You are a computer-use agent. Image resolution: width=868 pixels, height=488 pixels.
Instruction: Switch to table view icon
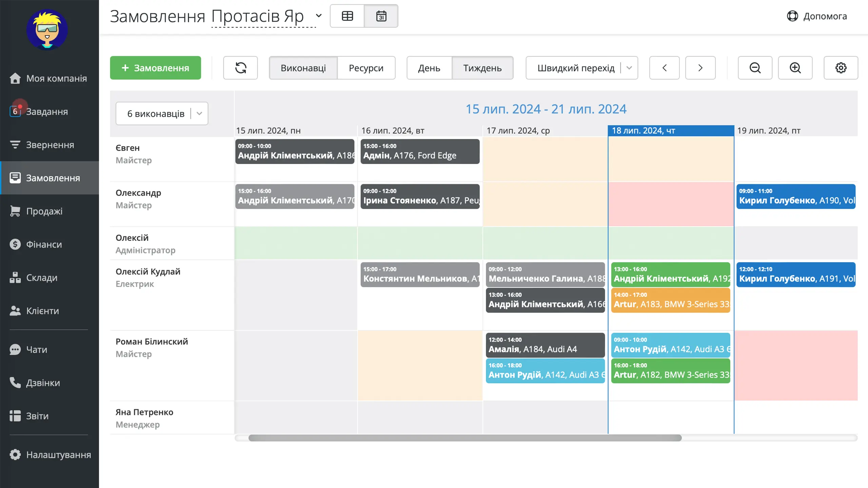[347, 16]
